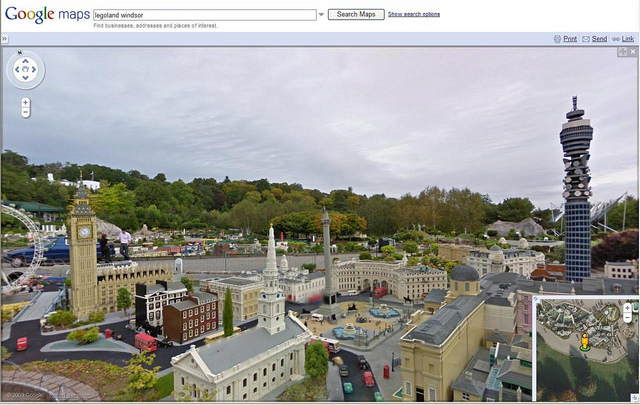Viewport: 640px width, 405px height.
Task: Zoom in on the overview mini map
Action: point(627,307)
